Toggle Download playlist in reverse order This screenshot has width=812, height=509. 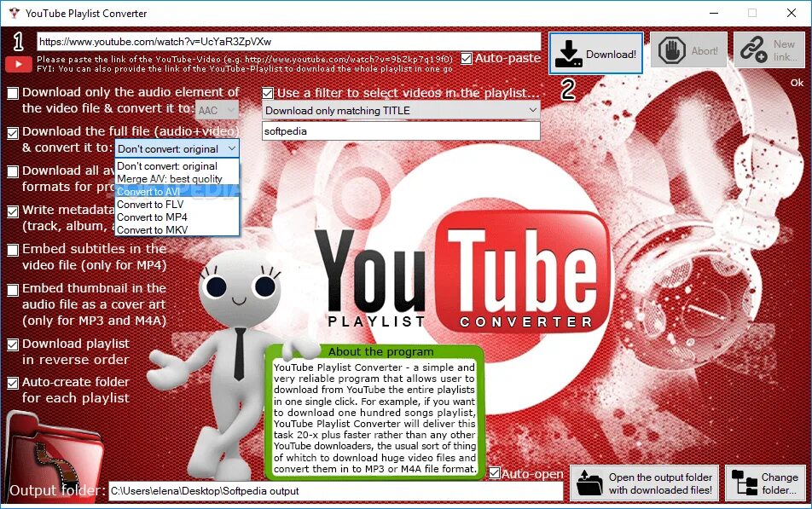(13, 344)
